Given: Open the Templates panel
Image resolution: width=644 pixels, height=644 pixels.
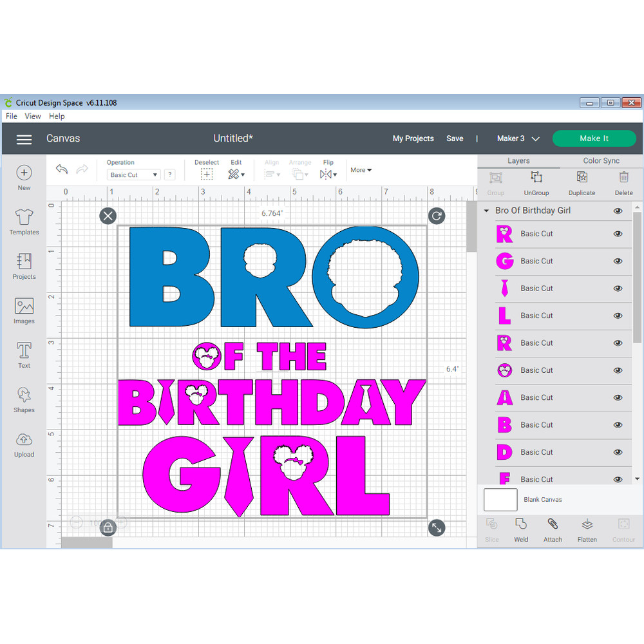Looking at the screenshot, I should coord(24,221).
